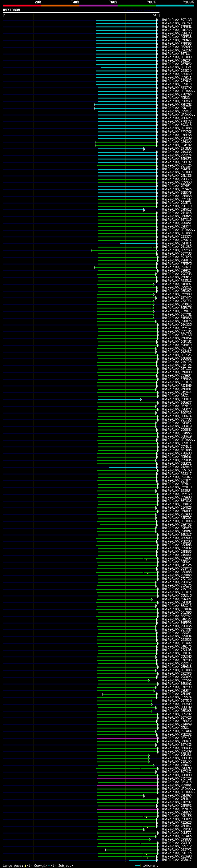Click the magenta alignment bar for C5Y1G2

(x=128, y=738)
